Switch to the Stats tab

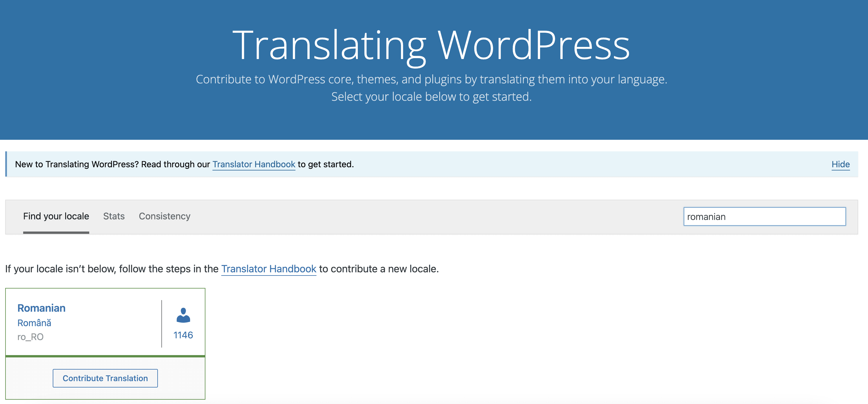[x=114, y=216]
